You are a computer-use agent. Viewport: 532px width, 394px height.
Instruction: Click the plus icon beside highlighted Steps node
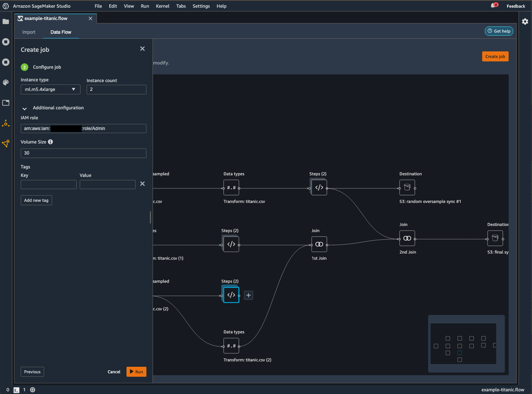[x=248, y=295]
